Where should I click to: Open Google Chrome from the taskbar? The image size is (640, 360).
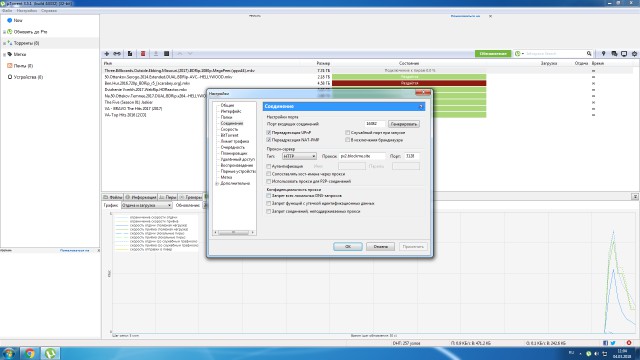tap(29, 353)
